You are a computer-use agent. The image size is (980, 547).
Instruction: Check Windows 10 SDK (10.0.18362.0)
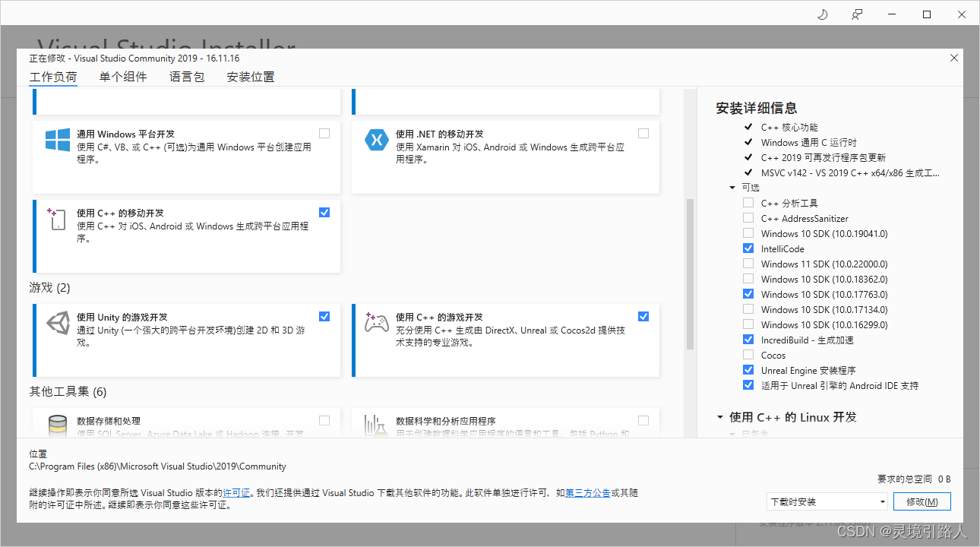coord(748,279)
